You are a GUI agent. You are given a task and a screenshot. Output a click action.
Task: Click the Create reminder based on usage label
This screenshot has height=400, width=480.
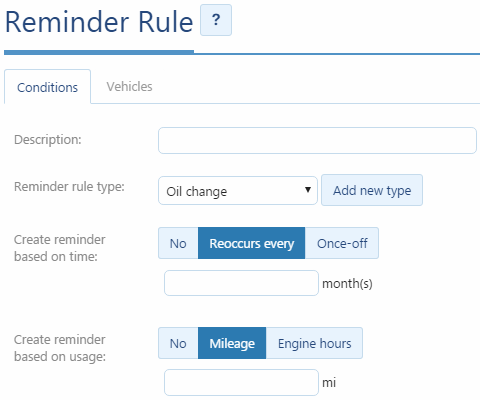(60, 348)
